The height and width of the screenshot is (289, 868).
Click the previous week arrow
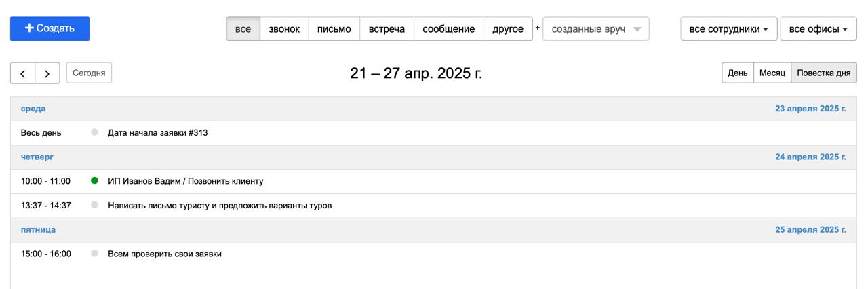22,73
